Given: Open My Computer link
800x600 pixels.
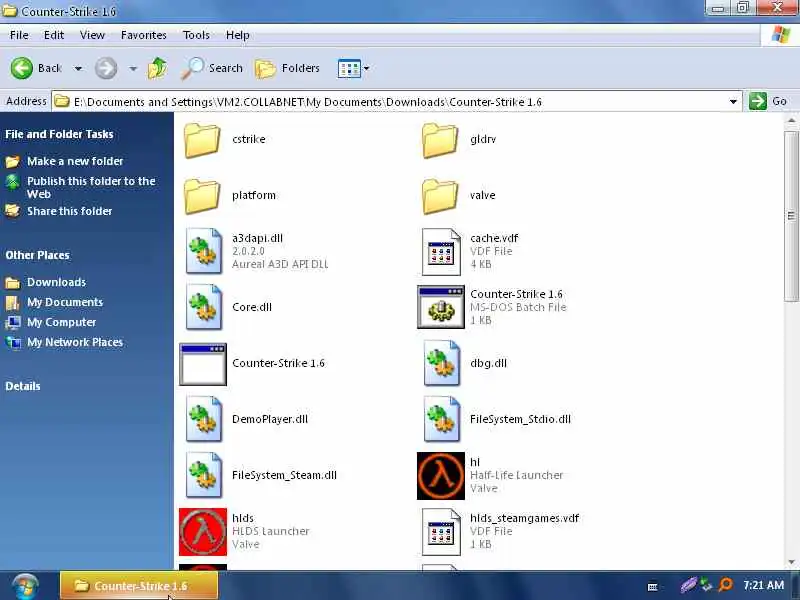Looking at the screenshot, I should 61,322.
